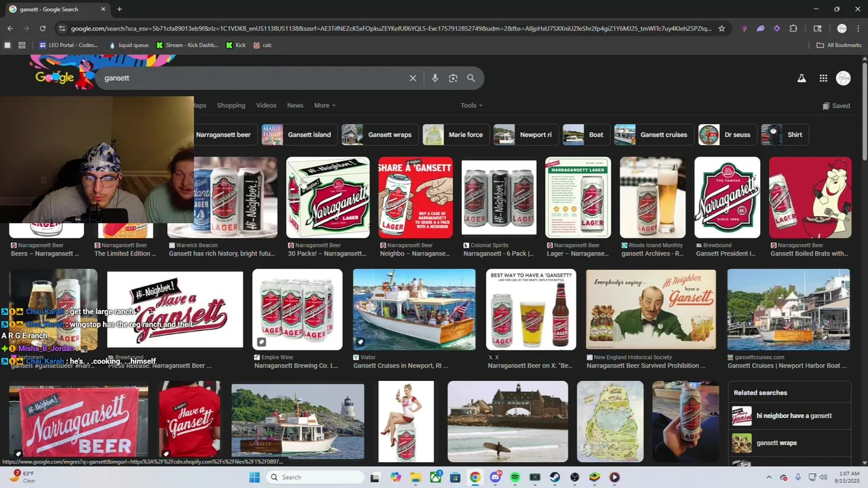Reload the current page
The height and width of the screenshot is (488, 868).
pos(42,28)
